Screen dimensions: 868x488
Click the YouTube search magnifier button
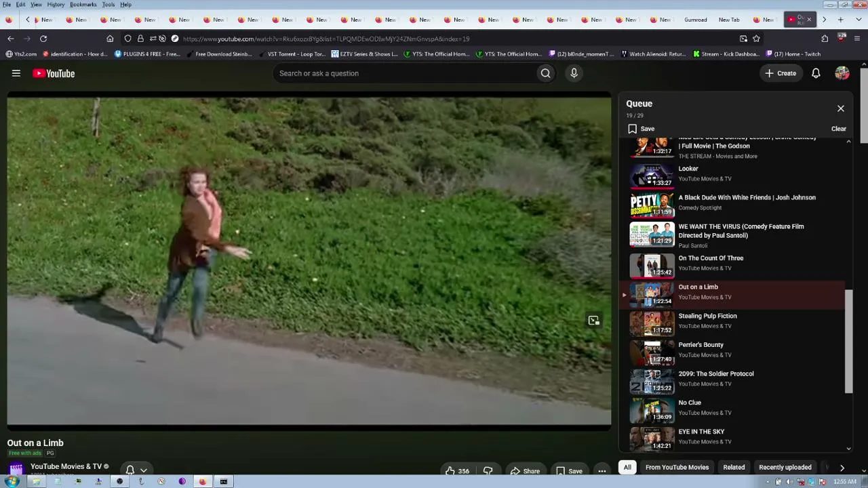click(545, 73)
